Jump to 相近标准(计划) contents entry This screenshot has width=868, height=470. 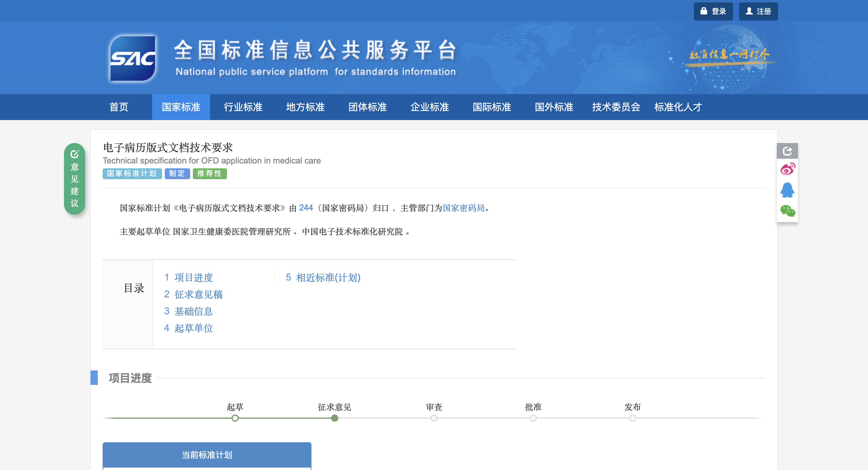click(x=328, y=277)
